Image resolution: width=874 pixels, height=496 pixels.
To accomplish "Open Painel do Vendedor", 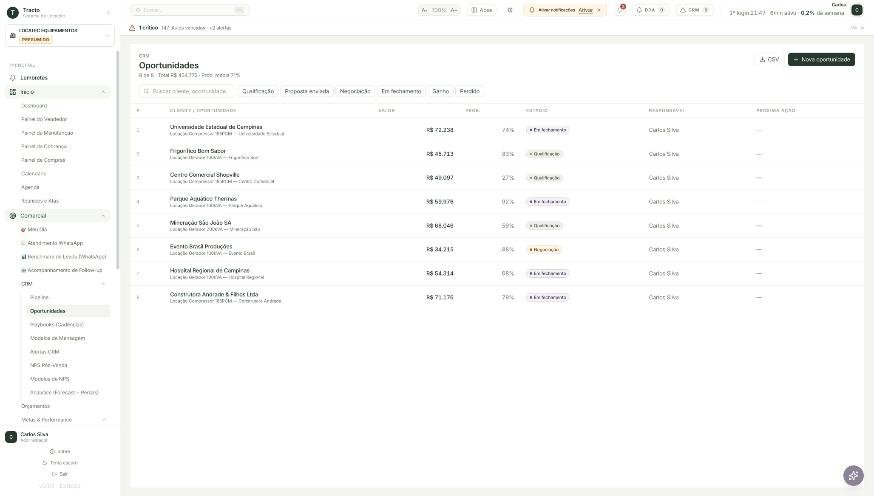I will point(44,119).
